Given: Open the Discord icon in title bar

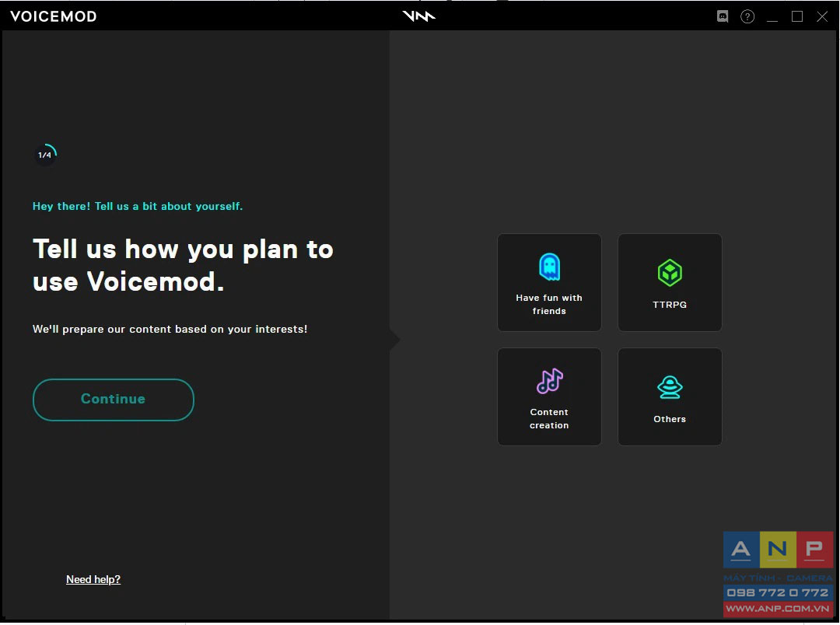Looking at the screenshot, I should coord(723,16).
